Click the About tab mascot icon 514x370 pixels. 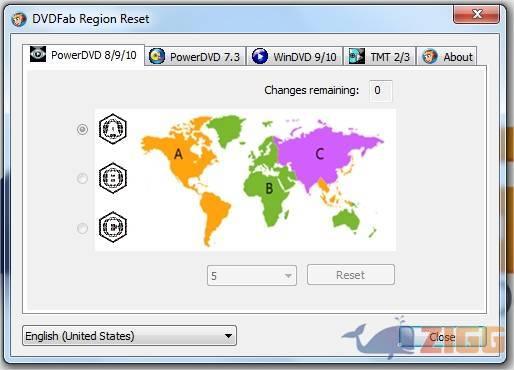click(430, 56)
